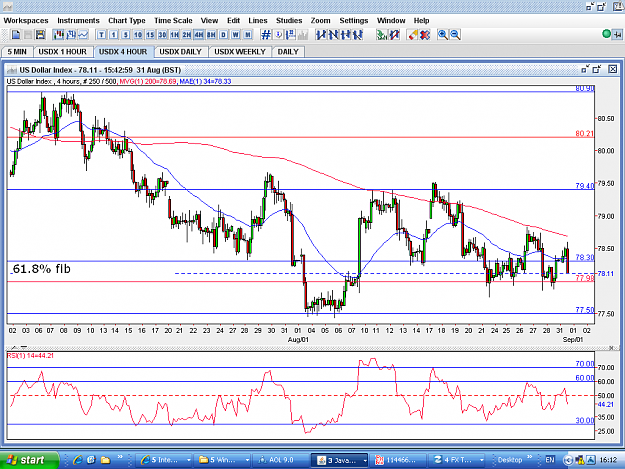Click the MAE(1) 34=78.33 study label
Screen dimensions: 625x469
[205, 81]
